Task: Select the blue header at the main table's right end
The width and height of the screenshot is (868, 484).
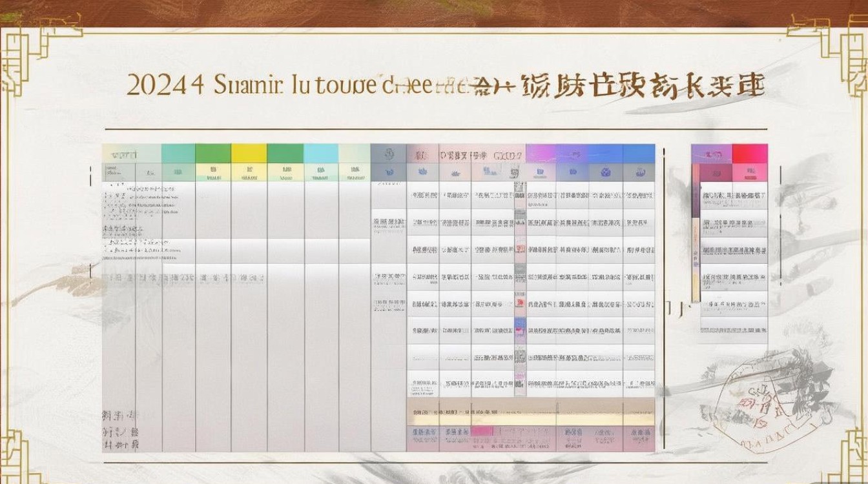Action: pos(639,154)
